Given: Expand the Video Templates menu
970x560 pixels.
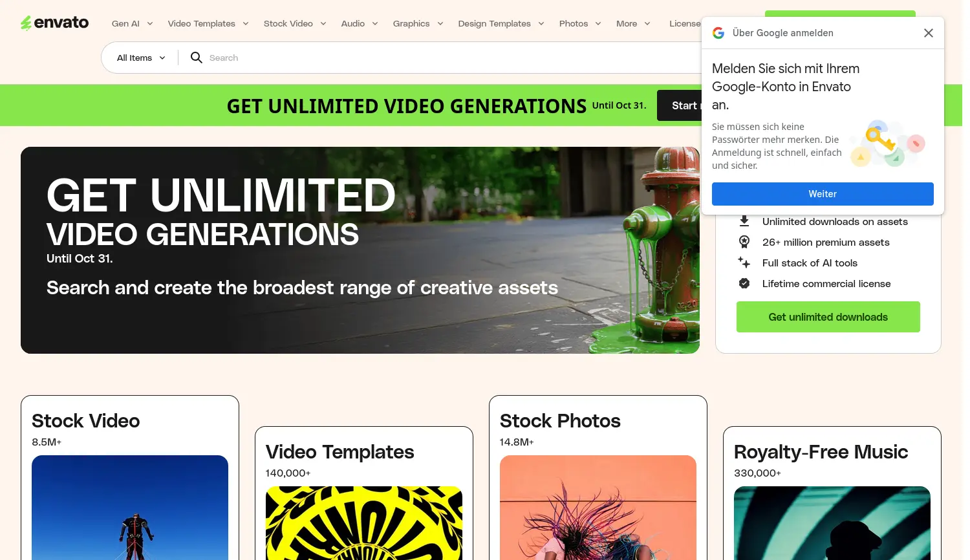Looking at the screenshot, I should [x=208, y=23].
